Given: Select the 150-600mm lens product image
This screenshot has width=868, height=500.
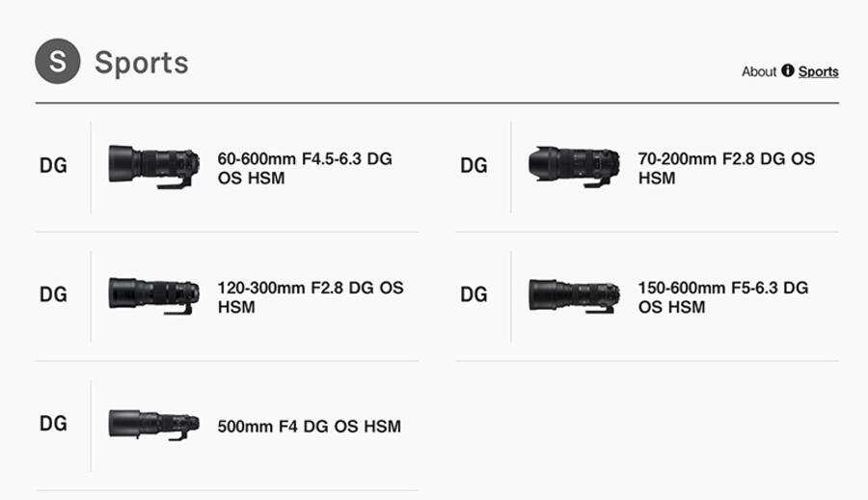Looking at the screenshot, I should [574, 294].
